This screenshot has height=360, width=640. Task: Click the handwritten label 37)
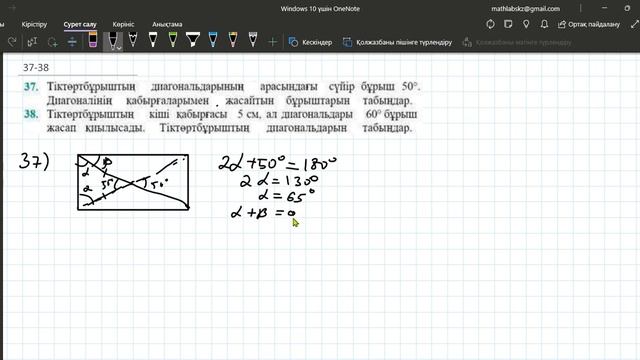coord(34,162)
